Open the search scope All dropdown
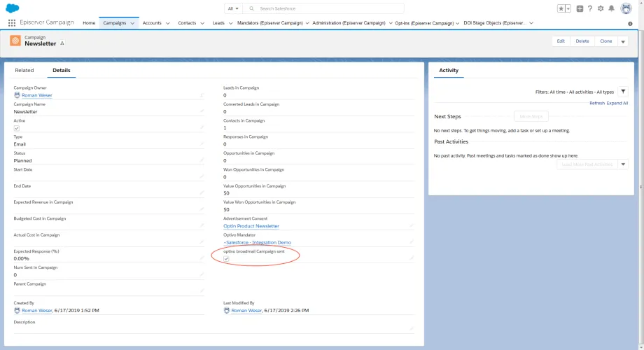Image resolution: width=644 pixels, height=350 pixels. pyautogui.click(x=233, y=8)
